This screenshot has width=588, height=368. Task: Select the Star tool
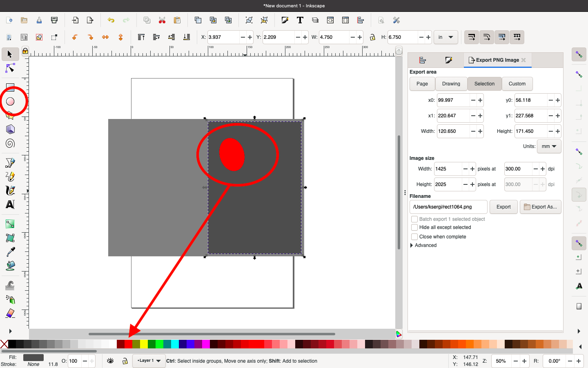(x=10, y=116)
